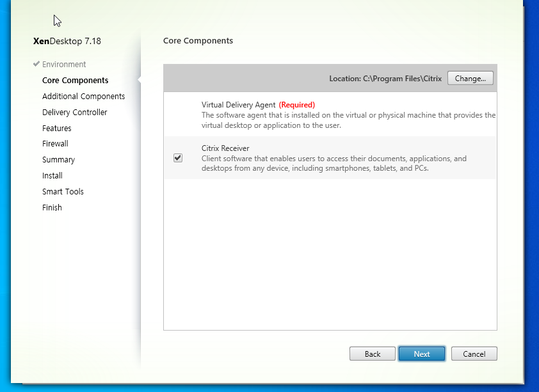
Task: Click the Location: C:\Program Files\Citrix text
Action: [385, 79]
